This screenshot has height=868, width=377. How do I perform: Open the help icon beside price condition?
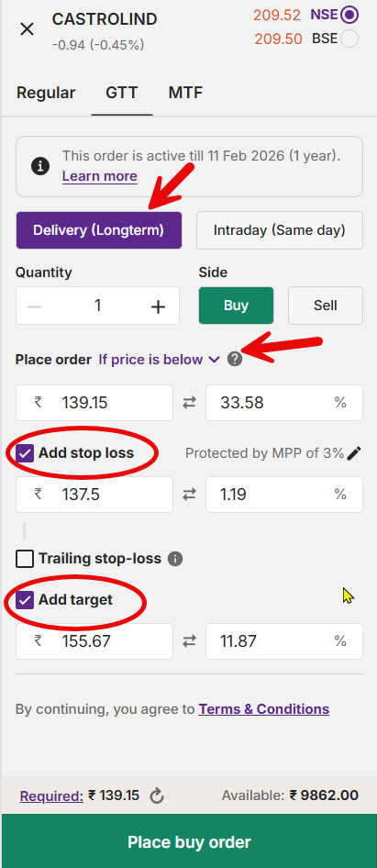[235, 360]
